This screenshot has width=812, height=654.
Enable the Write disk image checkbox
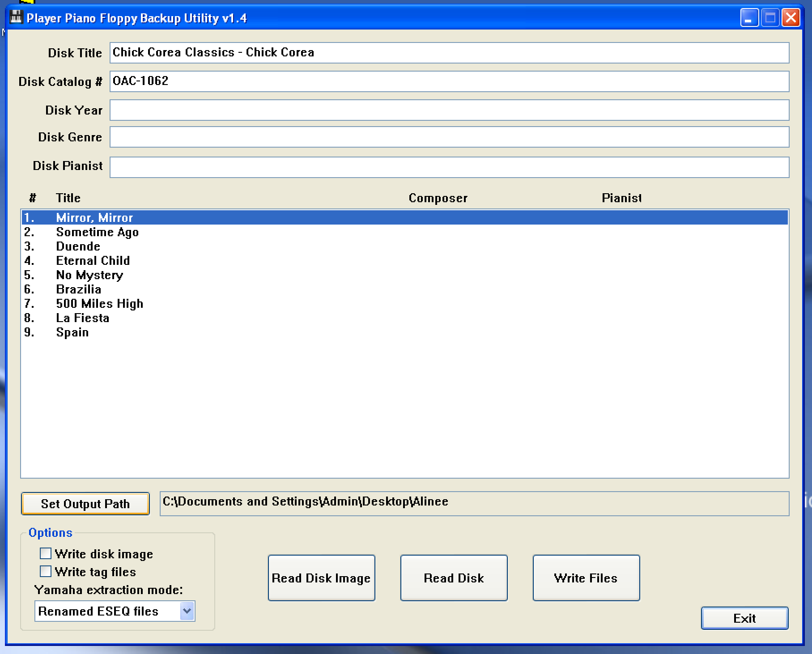[46, 554]
